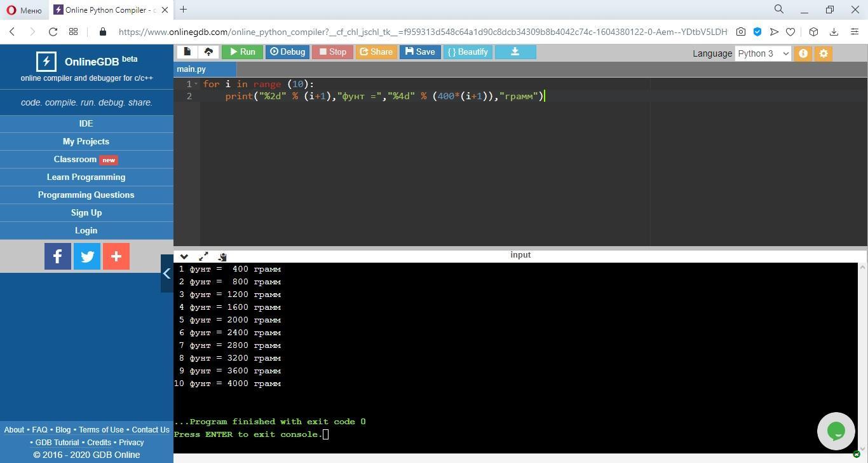Screen dimensions: 868x463
Task: Open a new browser tab
Action: 183,9
